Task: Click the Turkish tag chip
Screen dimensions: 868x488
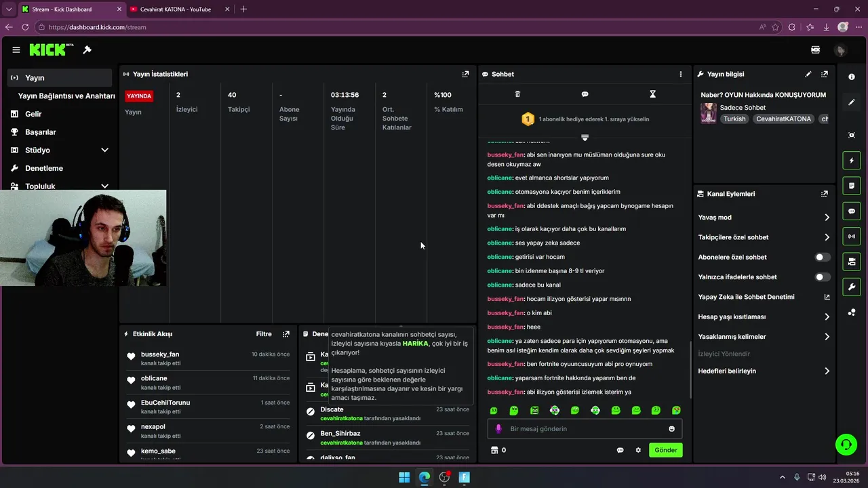Action: coord(734,119)
